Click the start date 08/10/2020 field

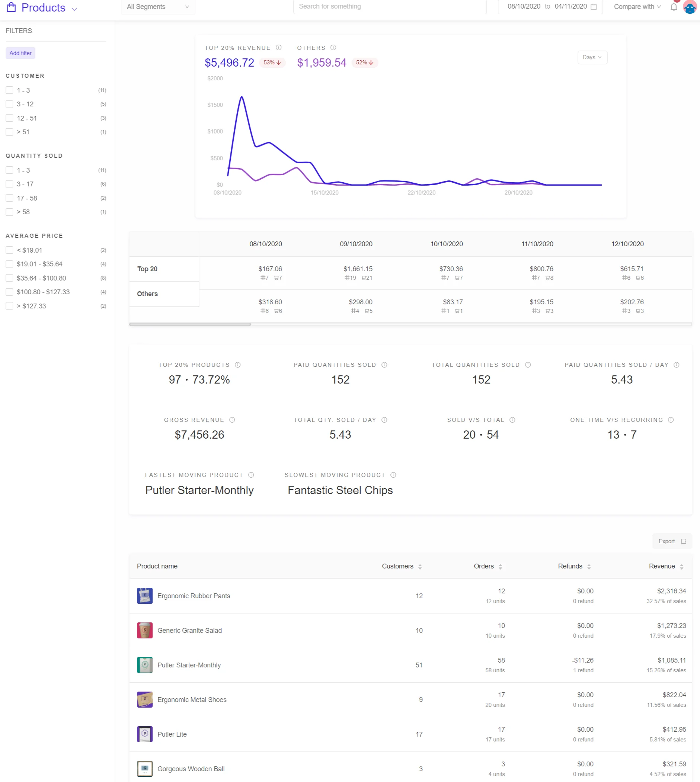(524, 7)
